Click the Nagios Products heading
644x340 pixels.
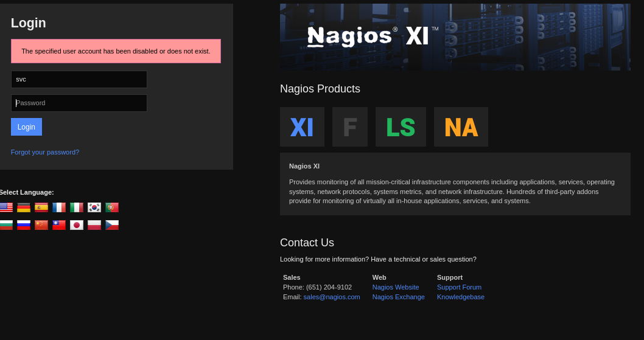pyautogui.click(x=320, y=89)
